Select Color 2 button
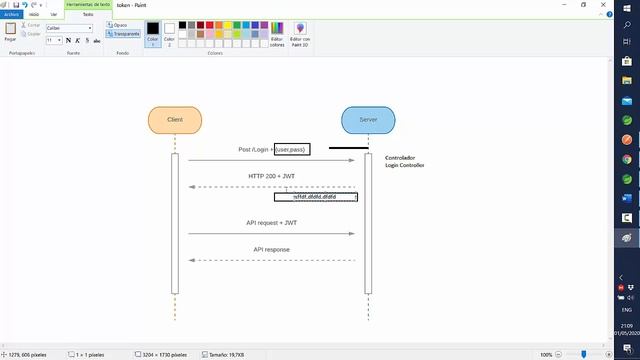The height and width of the screenshot is (360, 640). (x=169, y=34)
